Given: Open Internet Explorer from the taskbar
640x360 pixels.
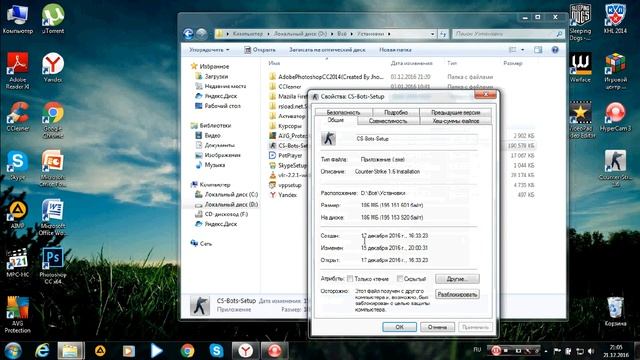Looking at the screenshot, I should (42, 351).
